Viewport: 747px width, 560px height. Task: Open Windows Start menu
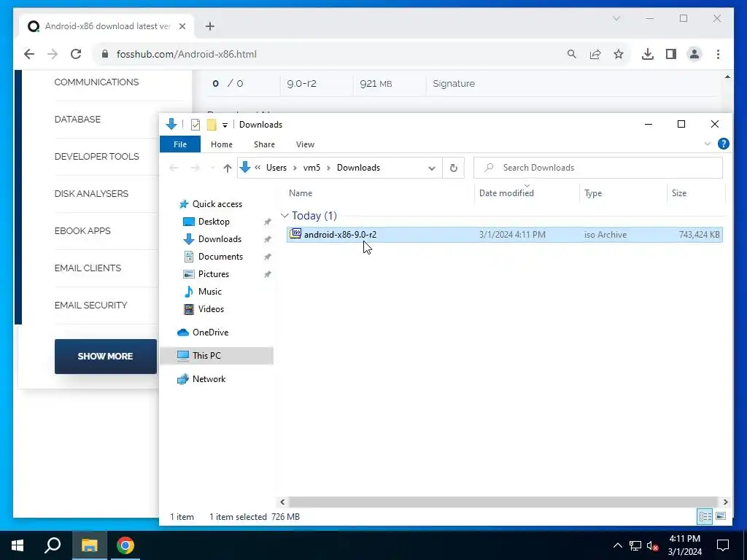pyautogui.click(x=18, y=545)
